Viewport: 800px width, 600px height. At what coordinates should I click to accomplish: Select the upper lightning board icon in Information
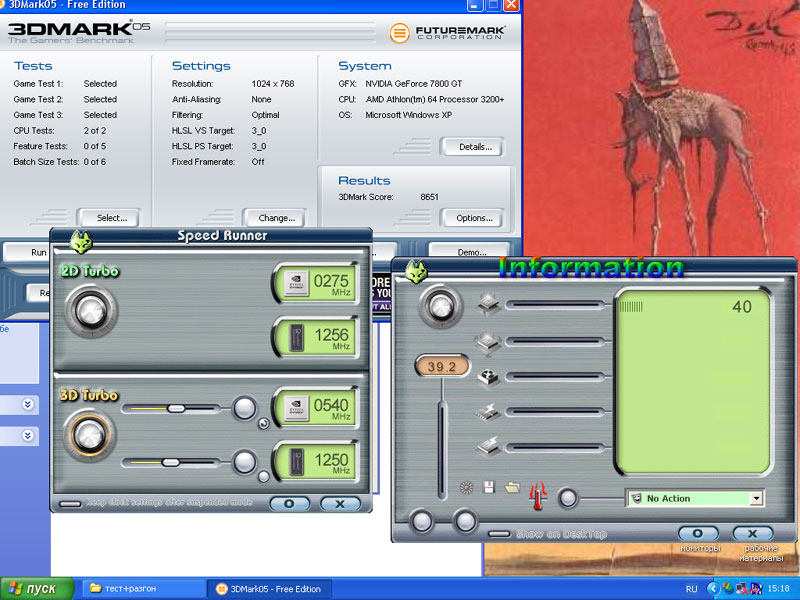488,412
